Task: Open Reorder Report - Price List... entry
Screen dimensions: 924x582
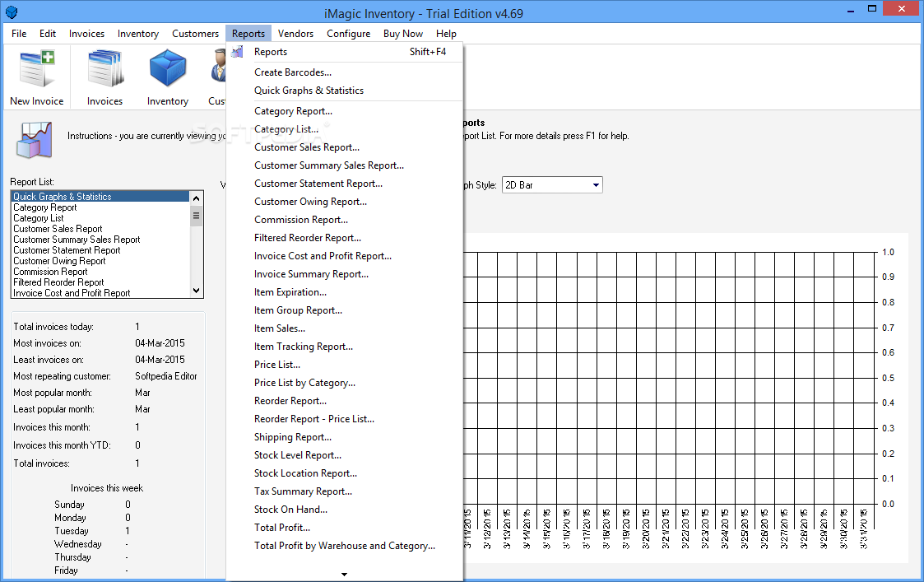Action: (x=345, y=419)
